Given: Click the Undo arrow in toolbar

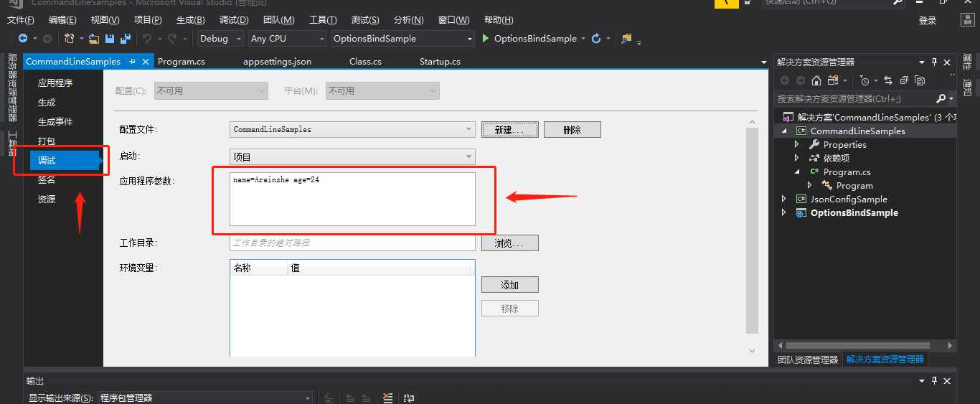Looking at the screenshot, I should point(147,39).
